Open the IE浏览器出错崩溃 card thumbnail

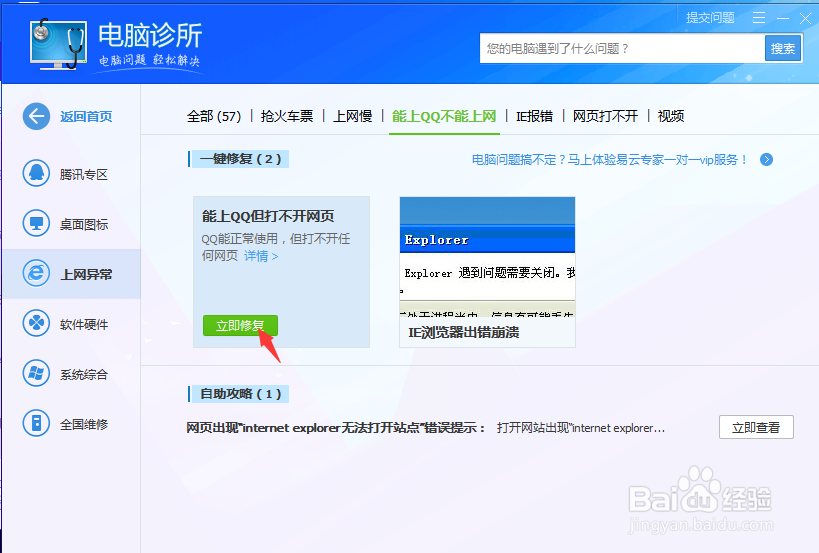click(487, 256)
